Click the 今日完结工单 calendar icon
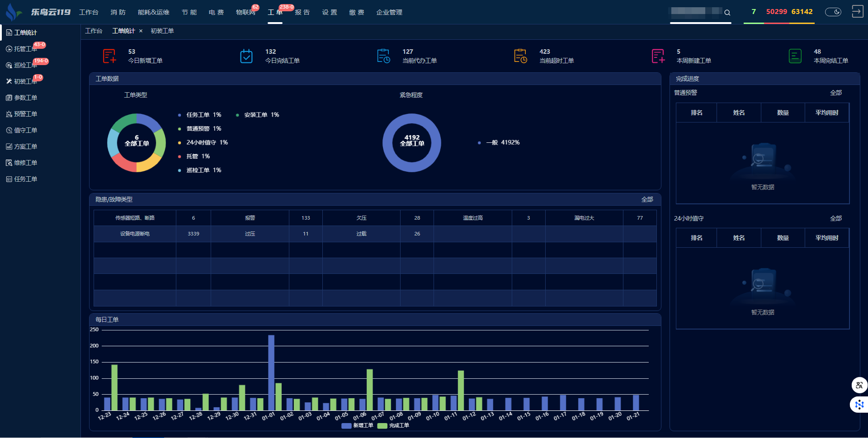 [x=246, y=56]
